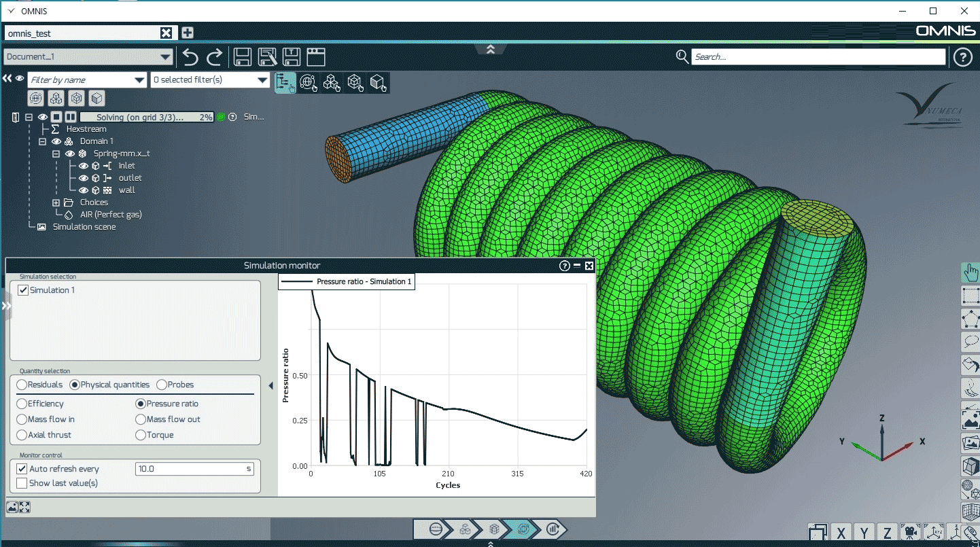Click the auto refresh interval field
Viewport: 980px width, 547px height.
click(194, 469)
